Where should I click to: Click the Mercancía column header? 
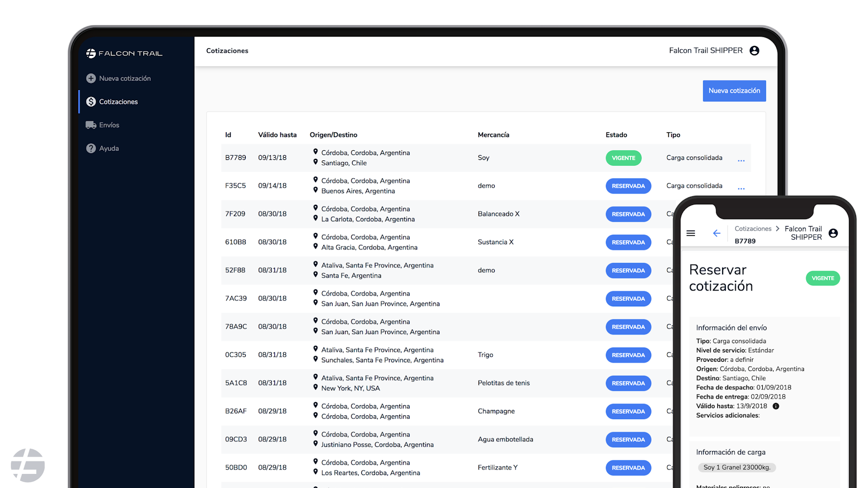[494, 135]
